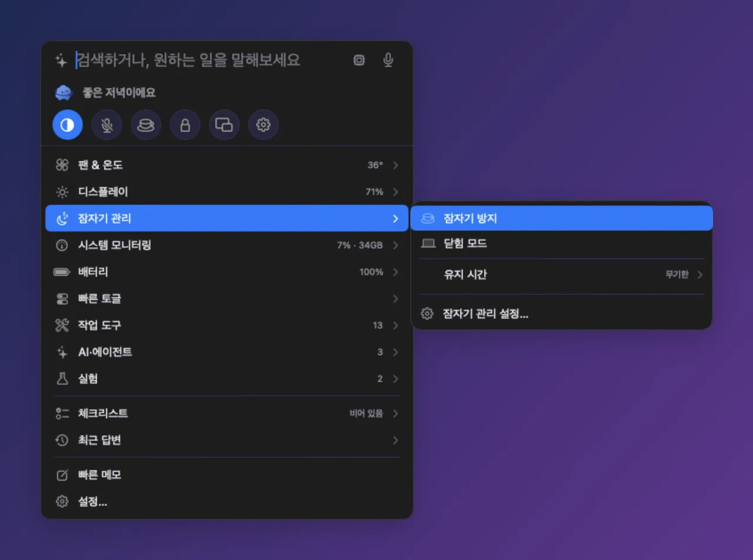
Task: Open 잠자기 관리 설정... in submenu
Action: click(x=561, y=314)
